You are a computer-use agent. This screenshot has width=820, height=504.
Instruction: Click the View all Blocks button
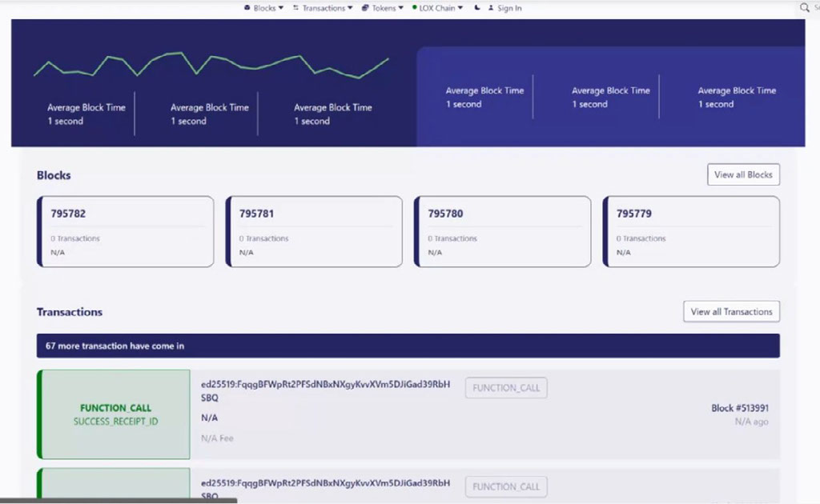click(x=743, y=174)
